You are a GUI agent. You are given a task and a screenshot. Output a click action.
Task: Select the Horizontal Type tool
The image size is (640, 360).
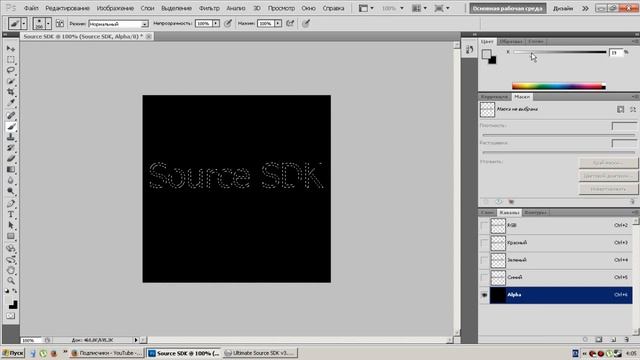pyautogui.click(x=11, y=214)
